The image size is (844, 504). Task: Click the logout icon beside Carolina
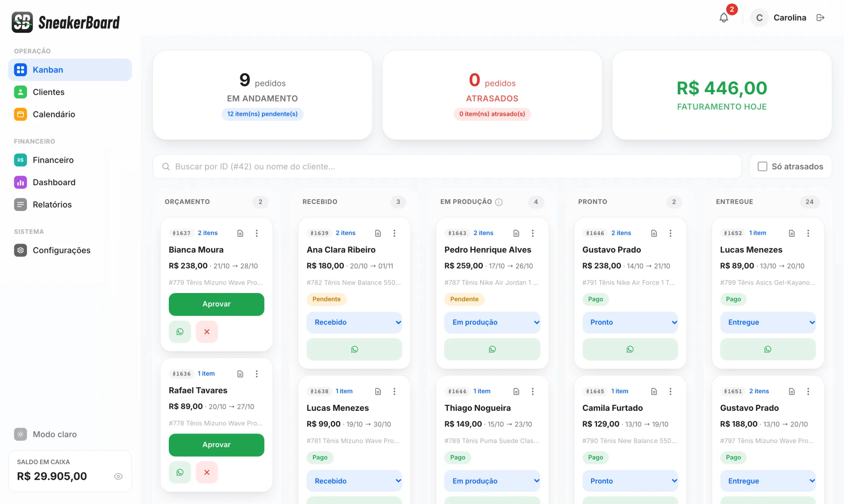(821, 18)
